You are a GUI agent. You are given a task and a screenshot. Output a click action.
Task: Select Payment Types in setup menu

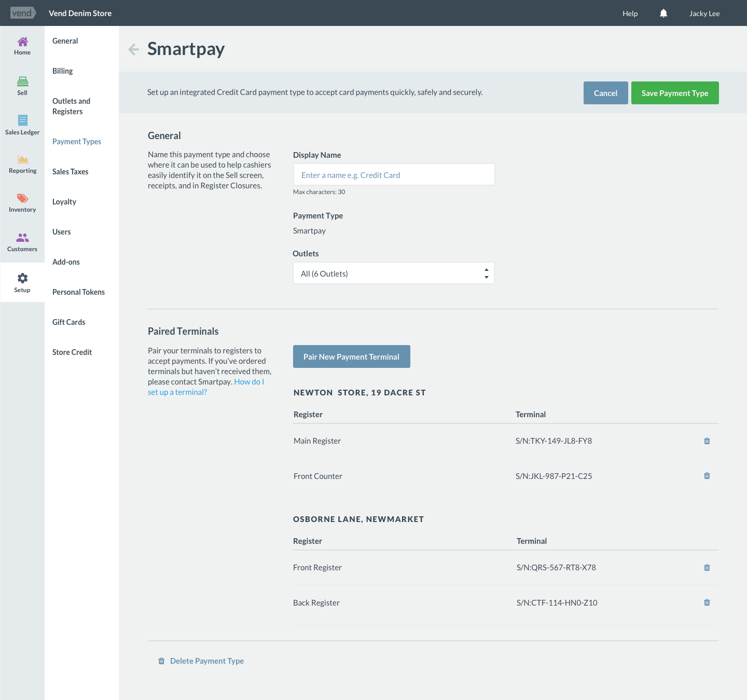(77, 142)
